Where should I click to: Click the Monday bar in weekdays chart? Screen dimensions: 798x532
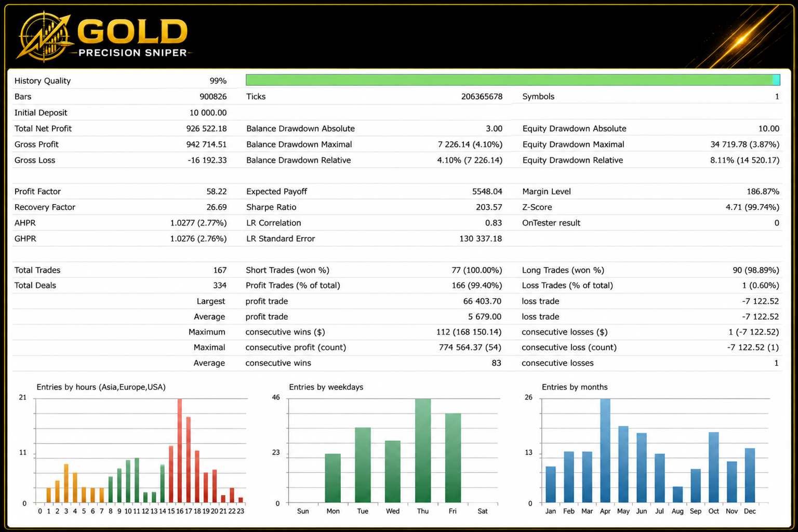pos(333,478)
